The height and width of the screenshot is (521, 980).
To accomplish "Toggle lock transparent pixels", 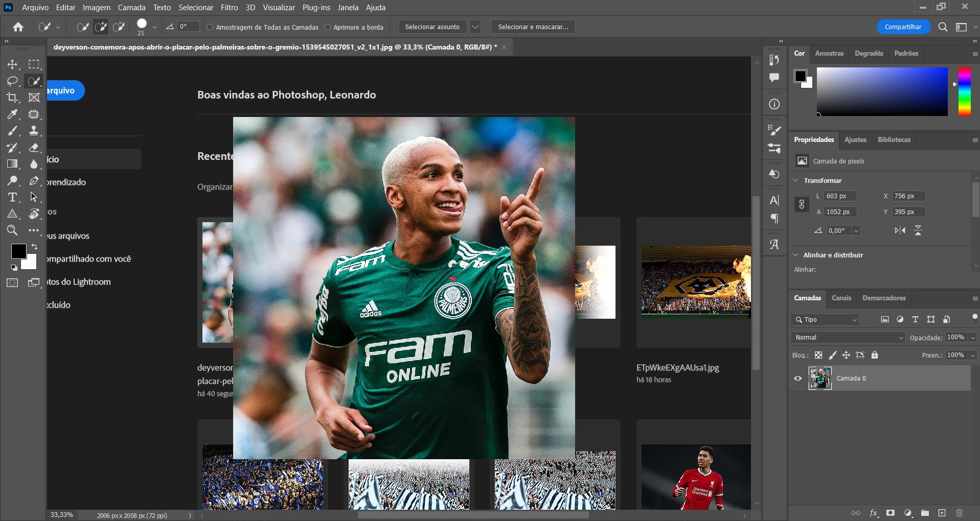I will (818, 355).
